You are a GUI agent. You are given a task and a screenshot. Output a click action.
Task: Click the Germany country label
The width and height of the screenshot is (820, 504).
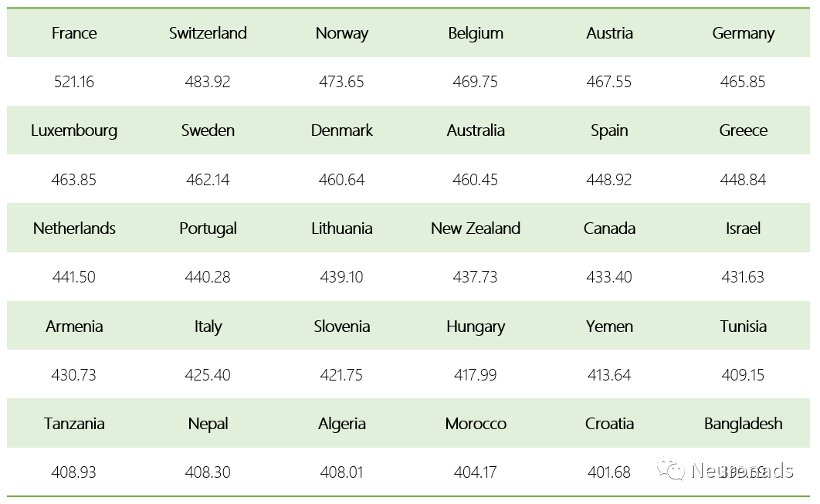tap(743, 33)
